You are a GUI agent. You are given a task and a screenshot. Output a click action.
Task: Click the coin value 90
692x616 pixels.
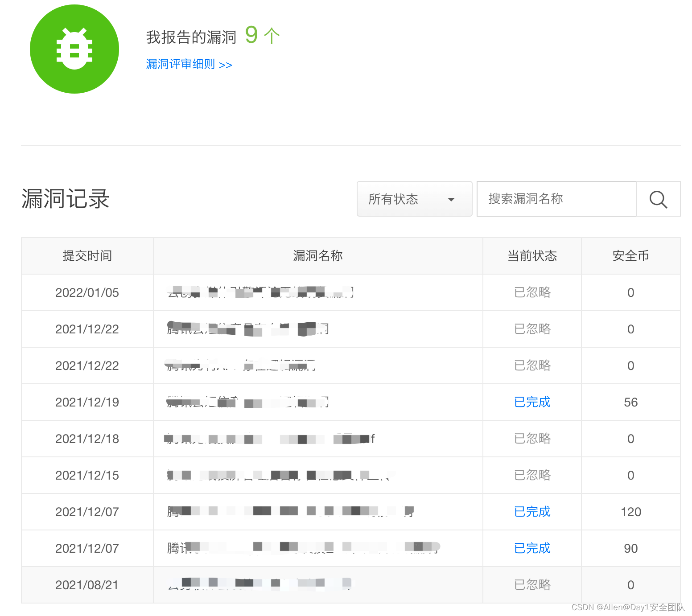tap(631, 549)
